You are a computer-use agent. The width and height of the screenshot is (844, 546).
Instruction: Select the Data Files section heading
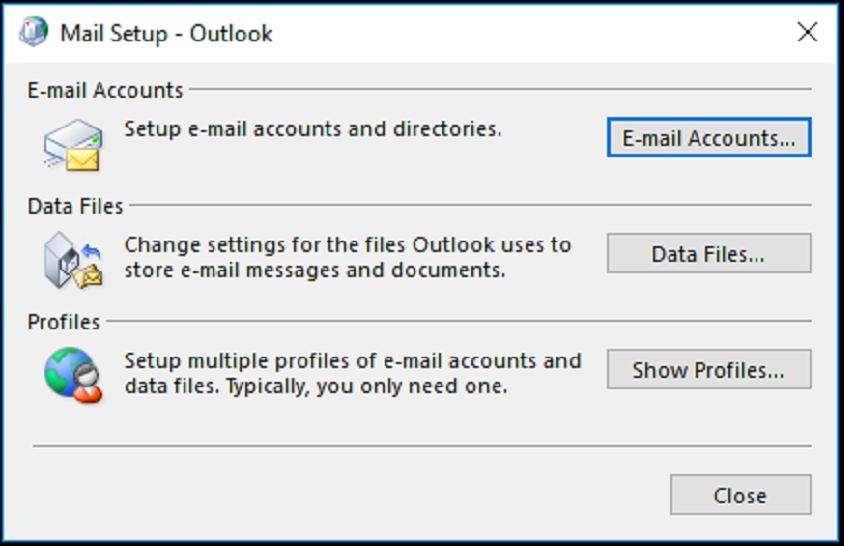point(75,206)
